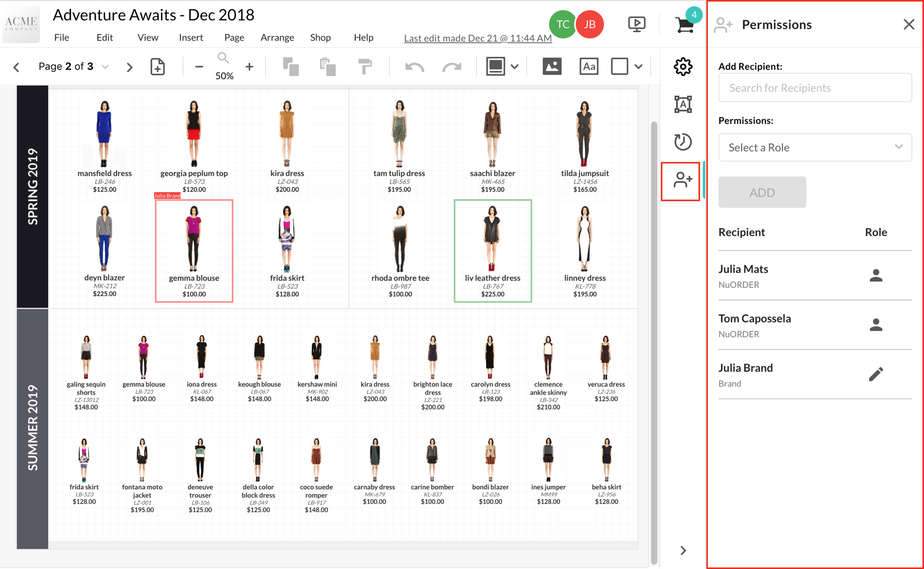This screenshot has height=569, width=924.
Task: Click the TC user avatar
Action: 562,25
